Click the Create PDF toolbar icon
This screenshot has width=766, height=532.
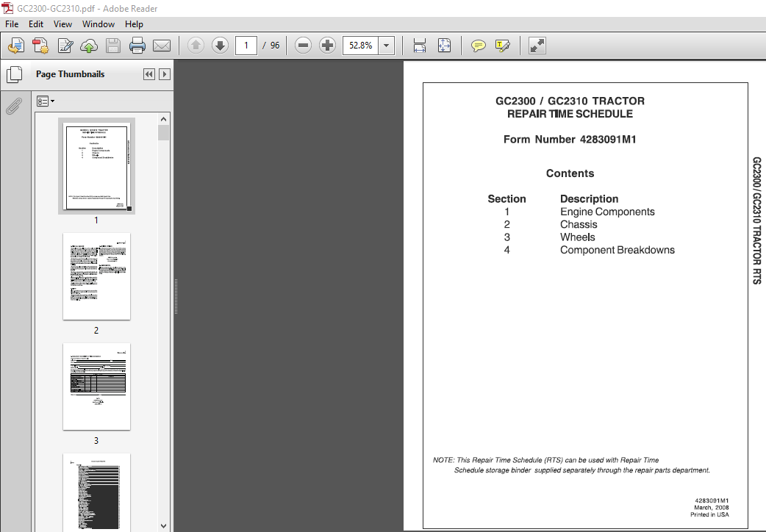click(x=40, y=46)
